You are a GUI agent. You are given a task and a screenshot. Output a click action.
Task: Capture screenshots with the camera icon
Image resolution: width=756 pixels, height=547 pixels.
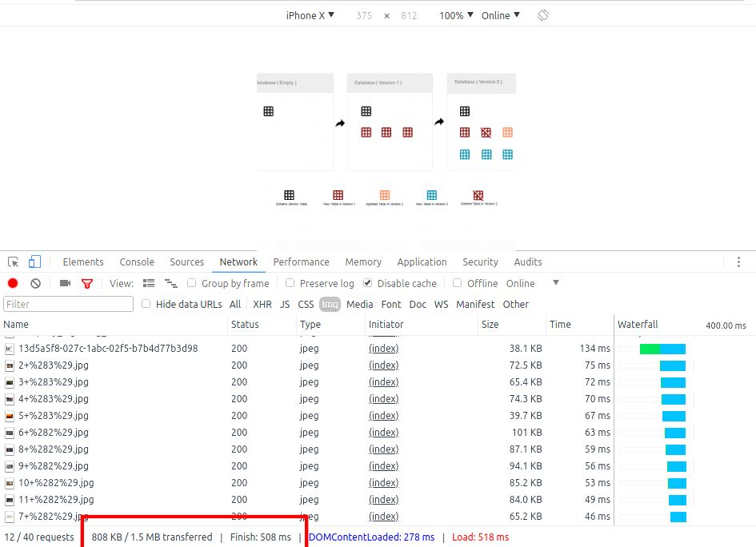(x=65, y=283)
